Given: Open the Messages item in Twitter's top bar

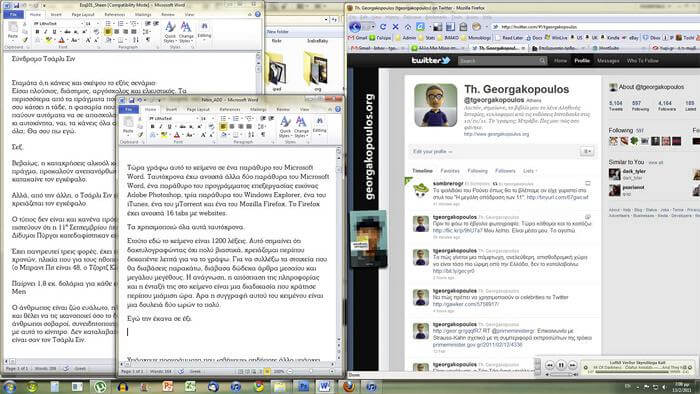Looking at the screenshot, I should pos(608,61).
